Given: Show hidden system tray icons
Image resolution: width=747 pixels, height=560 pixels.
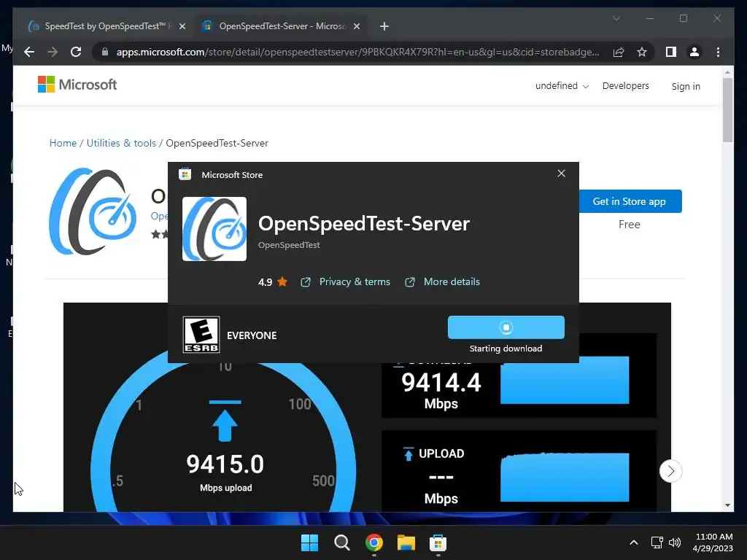Looking at the screenshot, I should pos(634,542).
